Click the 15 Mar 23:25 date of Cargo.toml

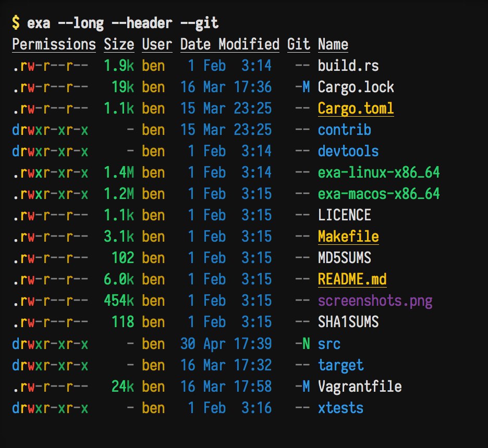226,108
